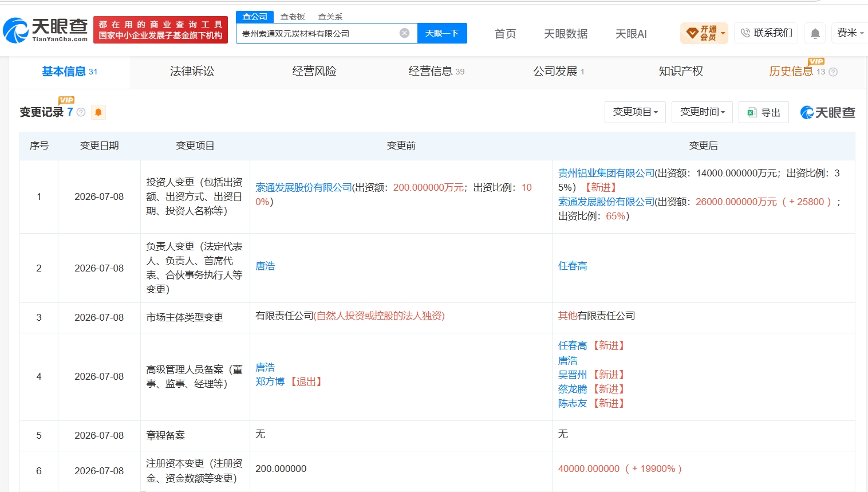This screenshot has width=868, height=492.
Task: Click the help icon next to 历史信息
Action: pos(833,72)
